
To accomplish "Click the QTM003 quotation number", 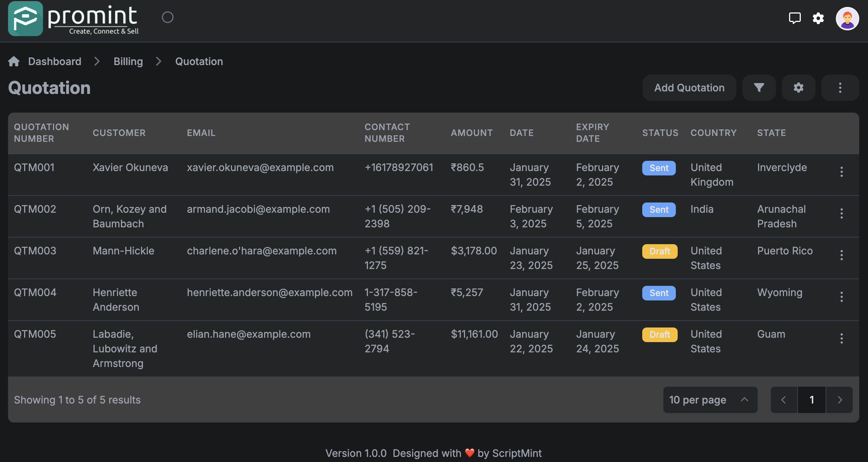I will coord(35,251).
